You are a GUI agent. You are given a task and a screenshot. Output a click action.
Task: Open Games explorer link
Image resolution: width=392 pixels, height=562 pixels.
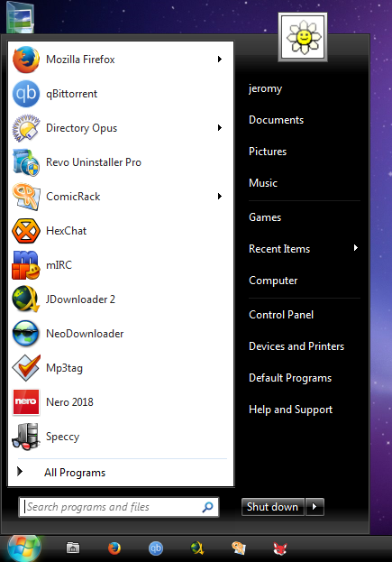(265, 217)
